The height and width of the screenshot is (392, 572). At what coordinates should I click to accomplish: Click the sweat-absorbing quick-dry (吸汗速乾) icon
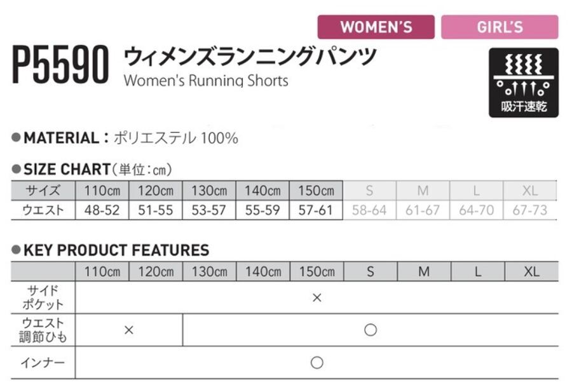523,83
